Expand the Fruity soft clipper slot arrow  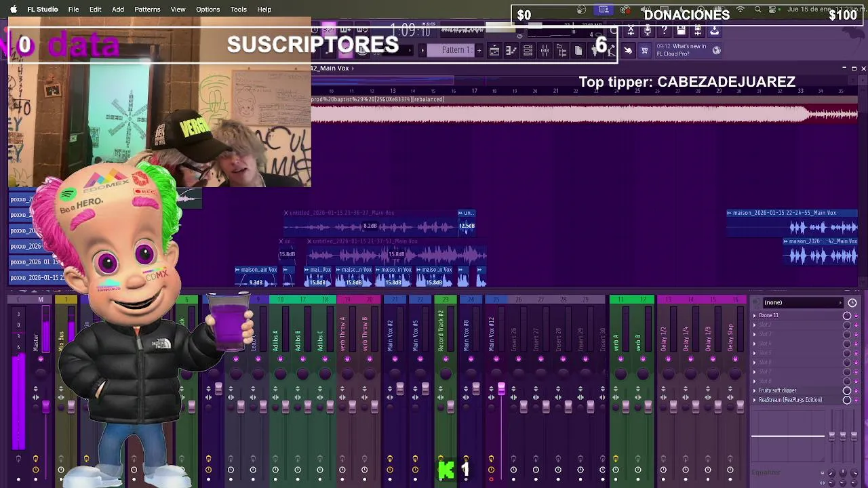[x=755, y=391]
